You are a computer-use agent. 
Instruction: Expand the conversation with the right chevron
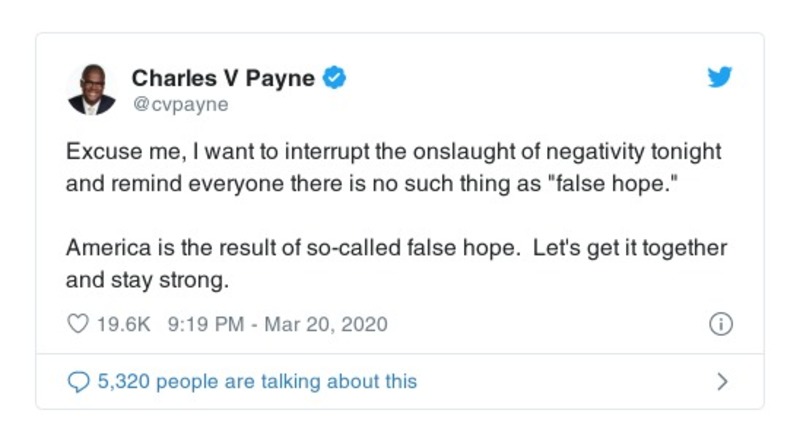click(x=722, y=381)
